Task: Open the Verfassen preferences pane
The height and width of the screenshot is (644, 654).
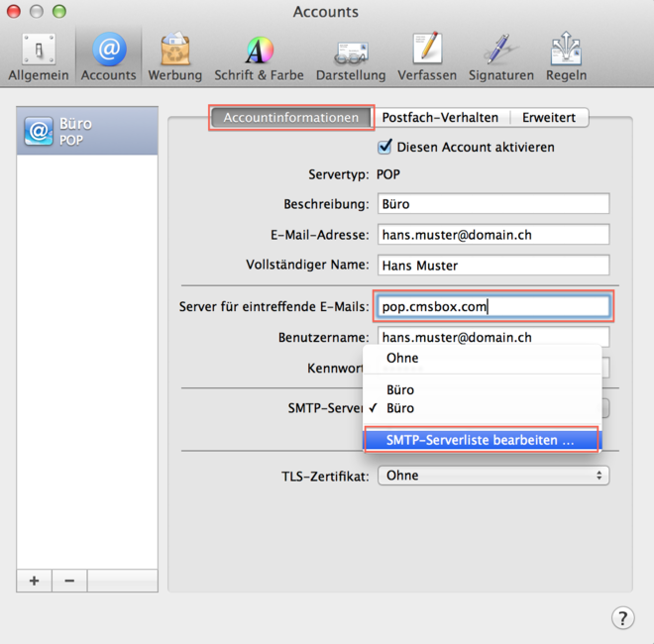Action: (427, 56)
